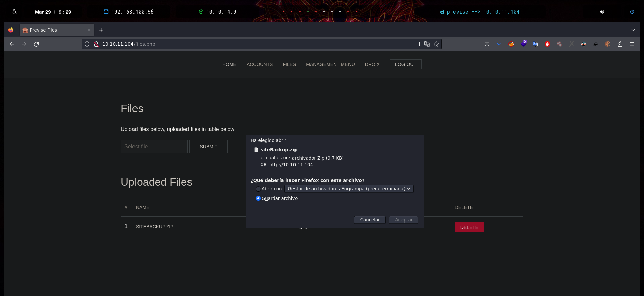Open the Pocket save icon
Image resolution: width=644 pixels, height=296 pixels.
pos(487,44)
